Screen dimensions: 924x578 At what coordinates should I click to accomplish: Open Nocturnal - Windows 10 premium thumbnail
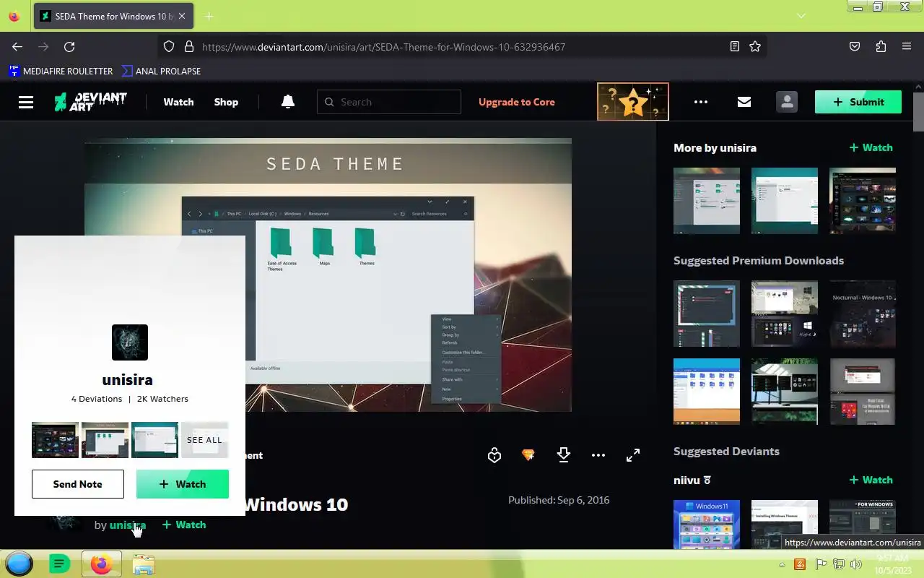863,314
